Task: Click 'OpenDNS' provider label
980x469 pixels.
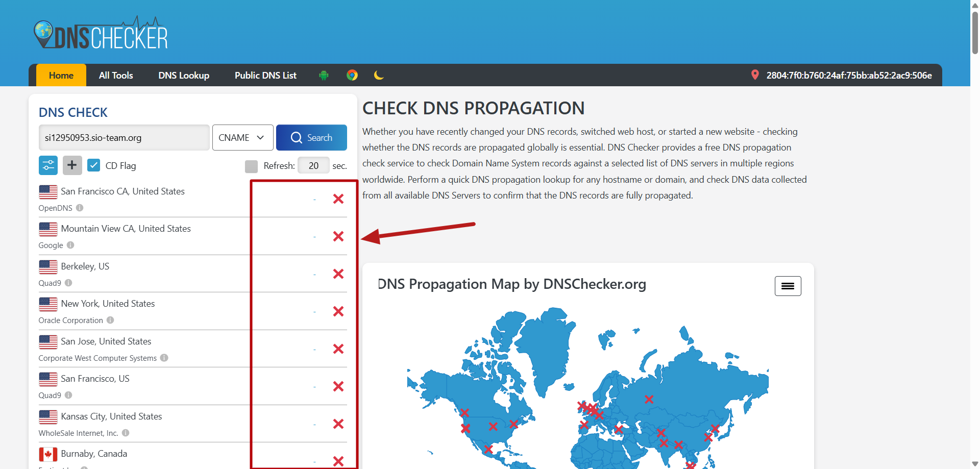Action: [x=56, y=208]
